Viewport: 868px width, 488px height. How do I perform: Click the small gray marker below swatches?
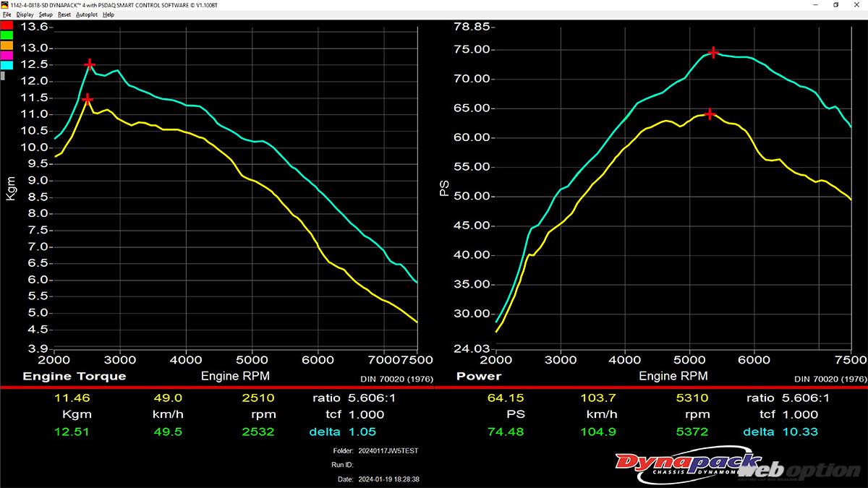(2, 75)
